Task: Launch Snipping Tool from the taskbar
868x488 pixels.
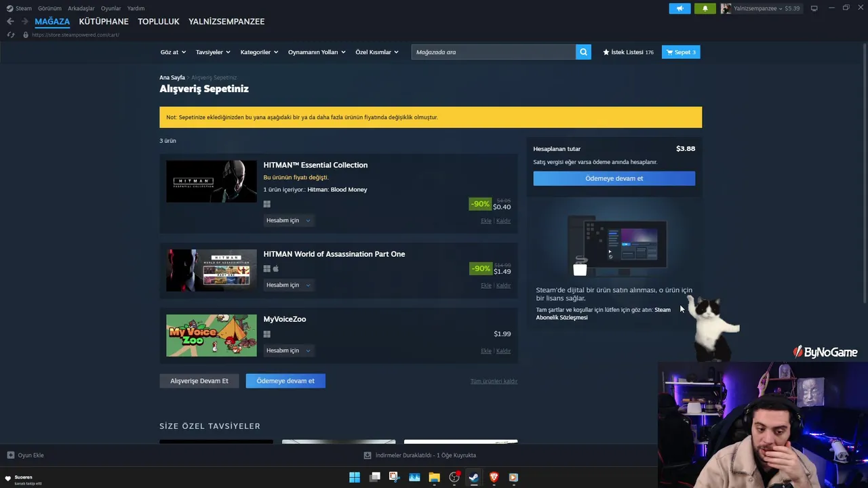Action: point(394,477)
